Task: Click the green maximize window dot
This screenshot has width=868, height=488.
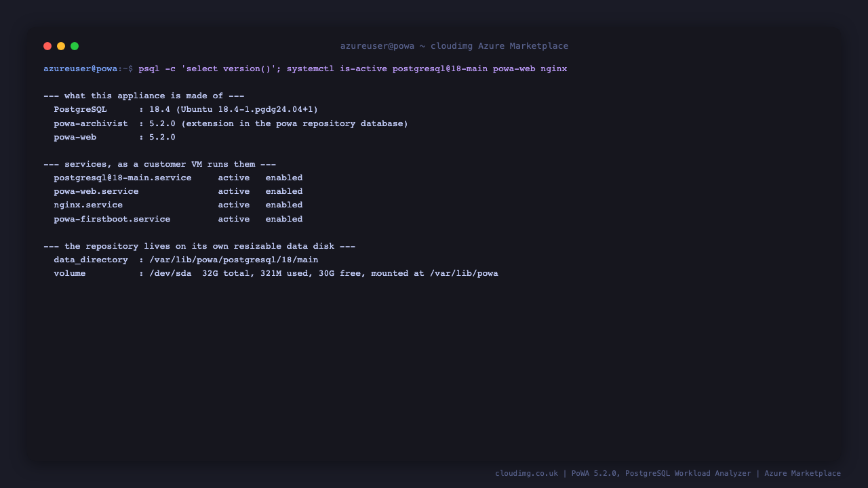Action: pos(75,46)
